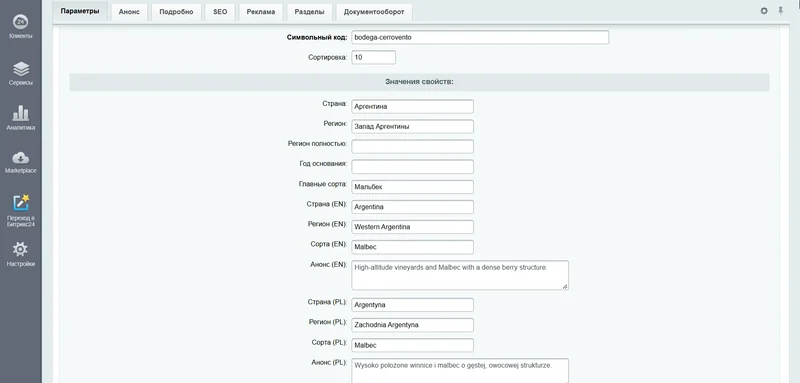Switch to the Документооборот tab
The width and height of the screenshot is (800, 383).
point(374,12)
